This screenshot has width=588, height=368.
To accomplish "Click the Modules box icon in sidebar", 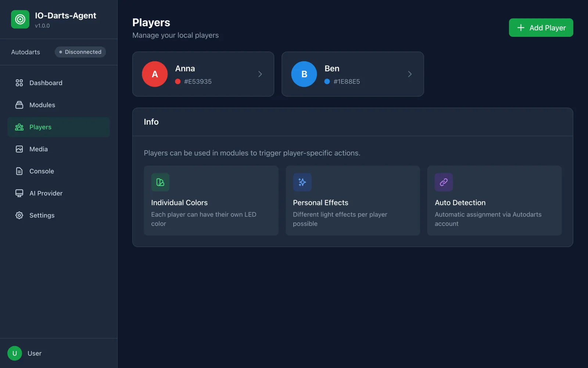I will (x=19, y=105).
